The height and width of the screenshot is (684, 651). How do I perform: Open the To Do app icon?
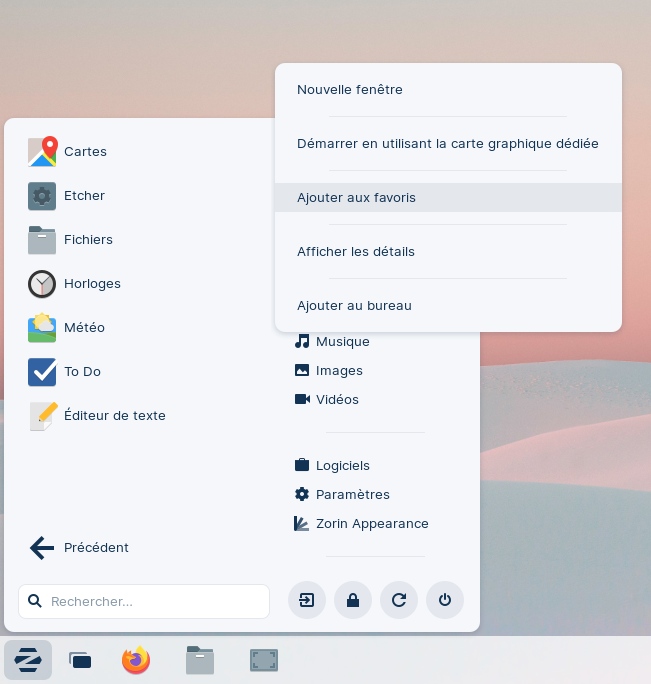[42, 372]
